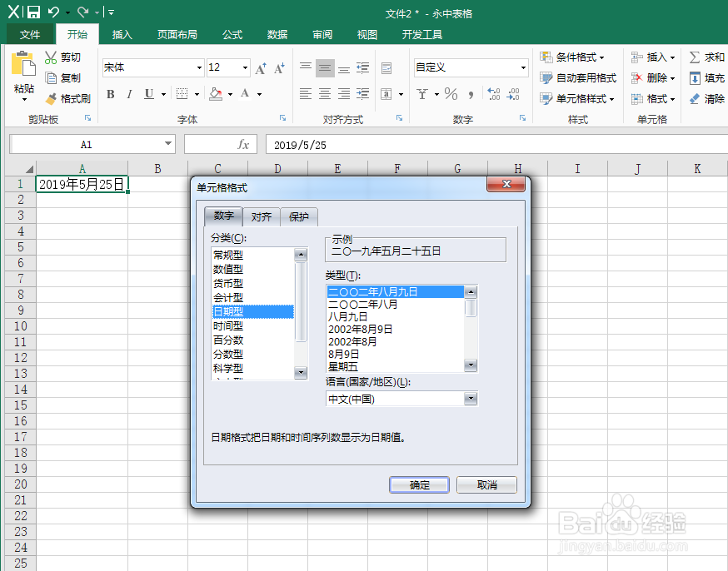Switch to the Developer (开发工具) tab
Viewport: 728px width, 571px height.
pos(422,34)
